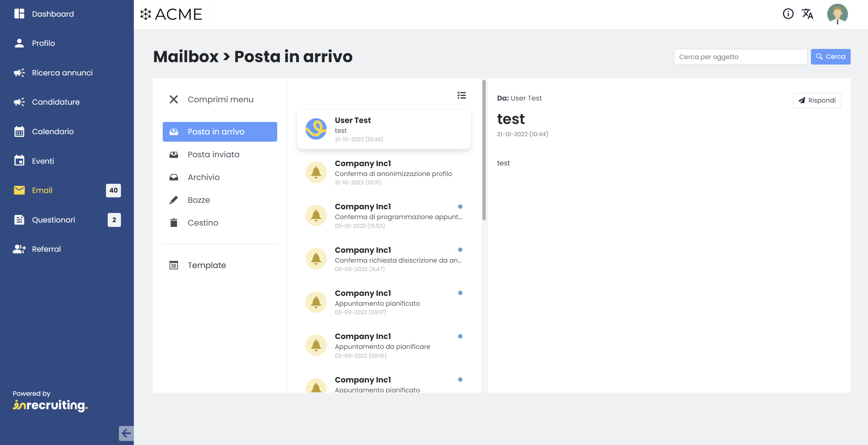The height and width of the screenshot is (445, 868).
Task: Select the Posta inviata folder
Action: [x=220, y=155]
